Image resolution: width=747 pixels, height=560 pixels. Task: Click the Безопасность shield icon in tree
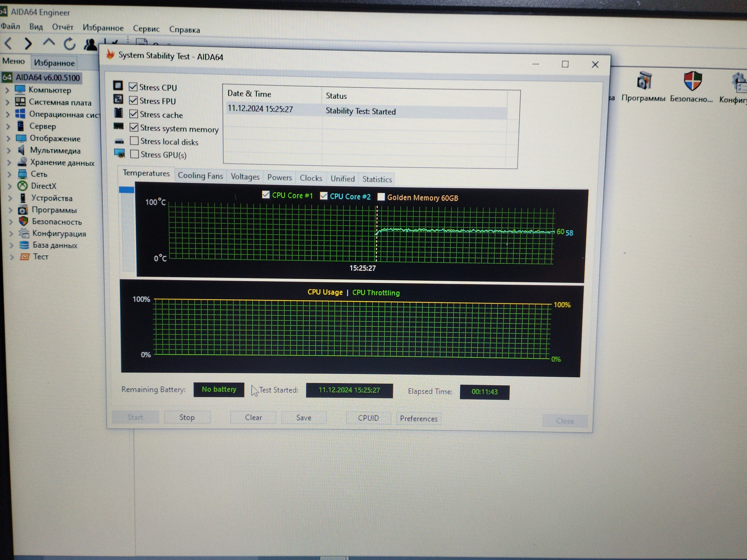[23, 221]
